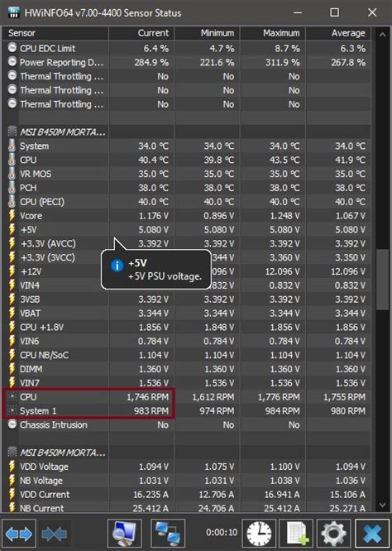Select the +3.3V (AVCC) row
The width and height of the screenshot is (392, 551).
(187, 243)
